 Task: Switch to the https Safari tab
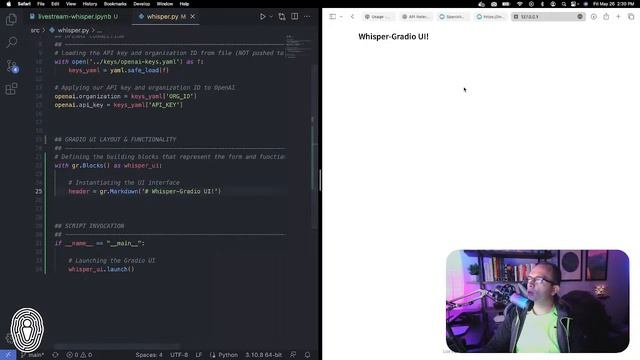pyautogui.click(x=490, y=17)
